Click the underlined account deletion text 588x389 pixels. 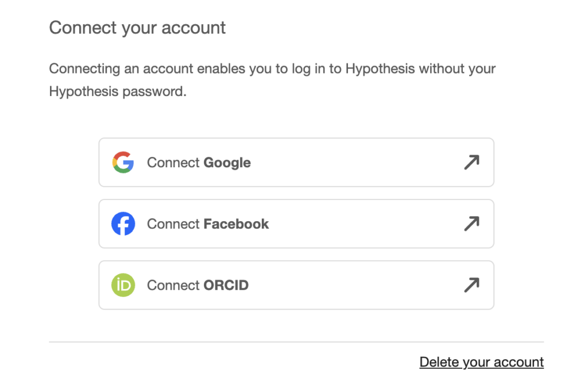click(x=481, y=362)
